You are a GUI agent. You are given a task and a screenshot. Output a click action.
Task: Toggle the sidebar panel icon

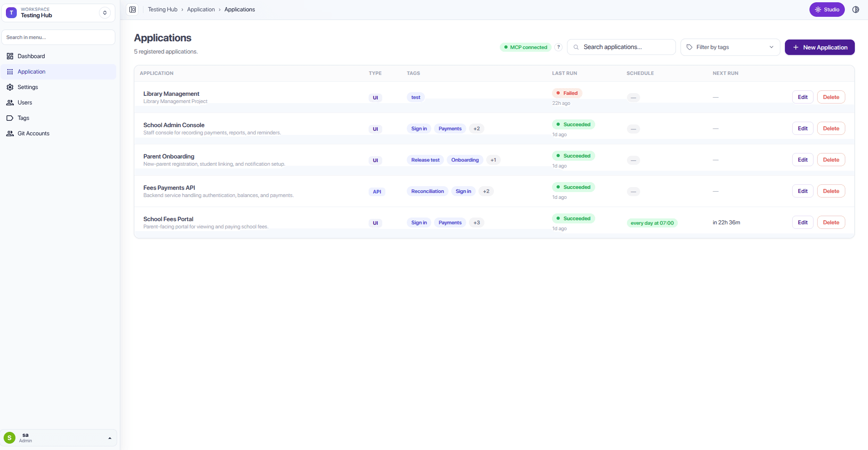point(133,10)
